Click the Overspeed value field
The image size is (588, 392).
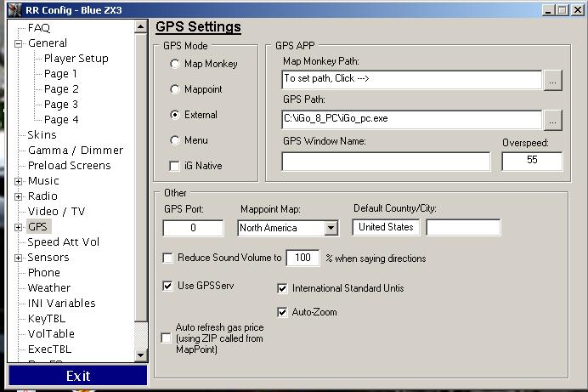(531, 161)
